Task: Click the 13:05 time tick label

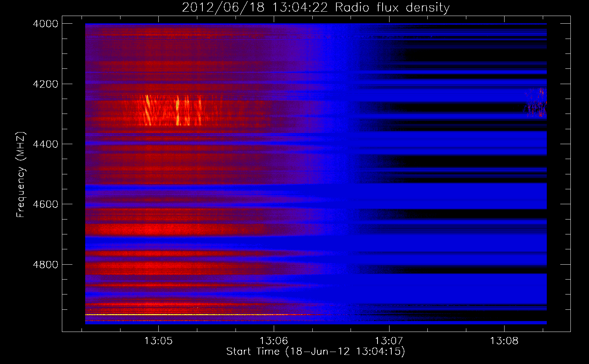Action: tap(158, 341)
